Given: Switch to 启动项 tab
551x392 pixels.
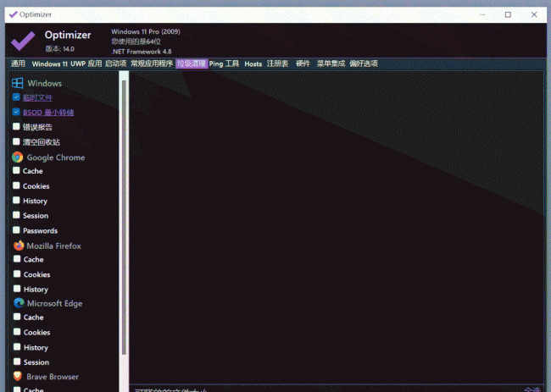Looking at the screenshot, I should click(116, 63).
